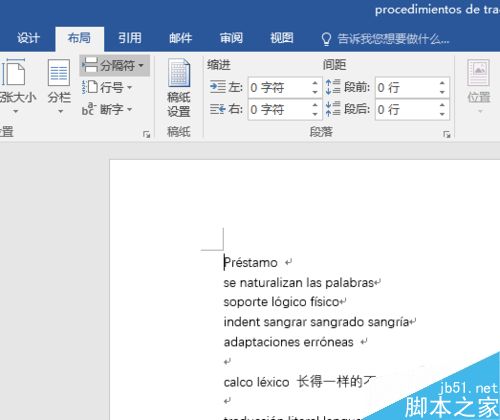This screenshot has height=420, width=500.
Task: Click the right indent icon
Action: coord(218,109)
